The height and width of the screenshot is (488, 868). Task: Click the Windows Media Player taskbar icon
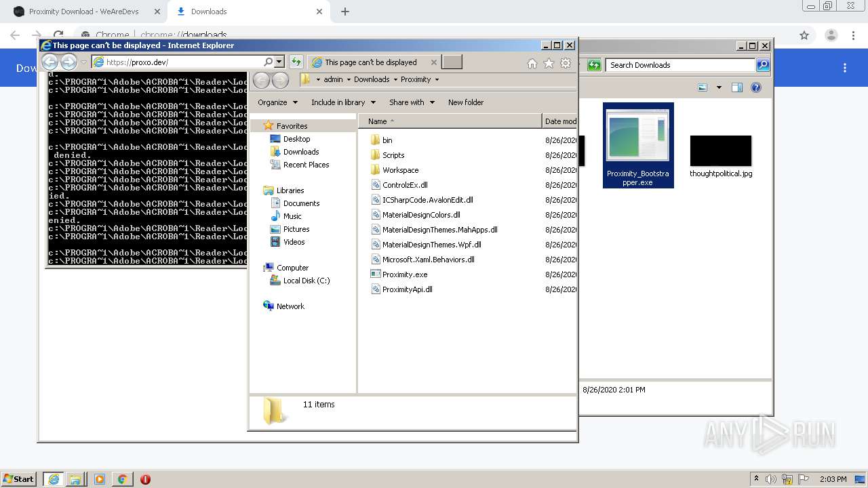(x=100, y=479)
